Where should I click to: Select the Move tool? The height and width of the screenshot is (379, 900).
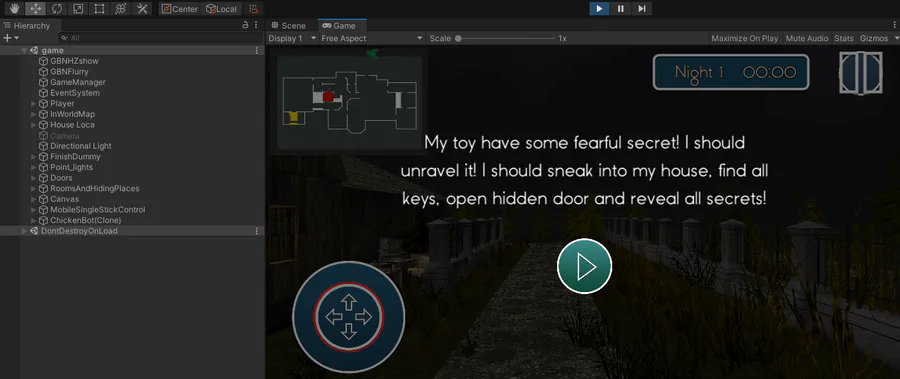[x=36, y=9]
